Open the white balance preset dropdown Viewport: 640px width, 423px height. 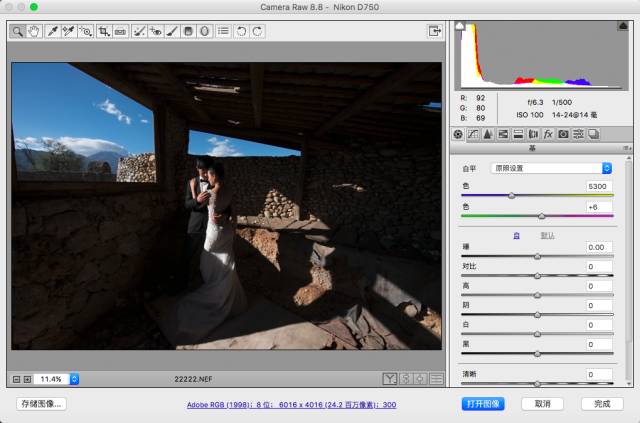(x=551, y=168)
